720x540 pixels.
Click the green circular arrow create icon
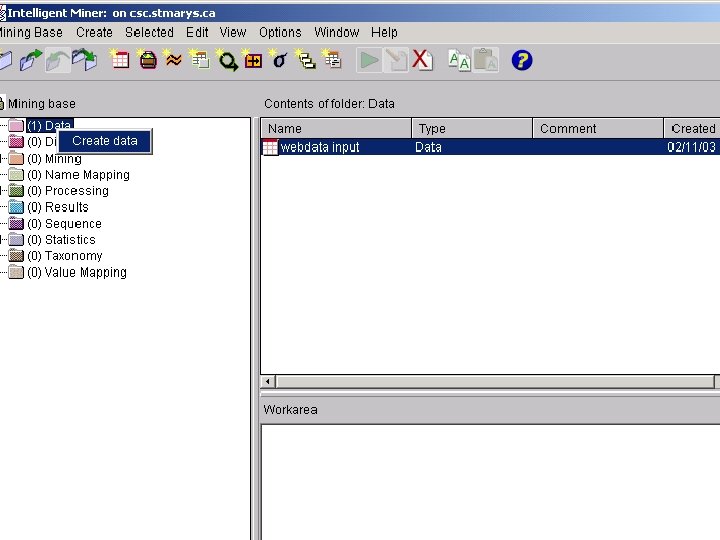227,60
